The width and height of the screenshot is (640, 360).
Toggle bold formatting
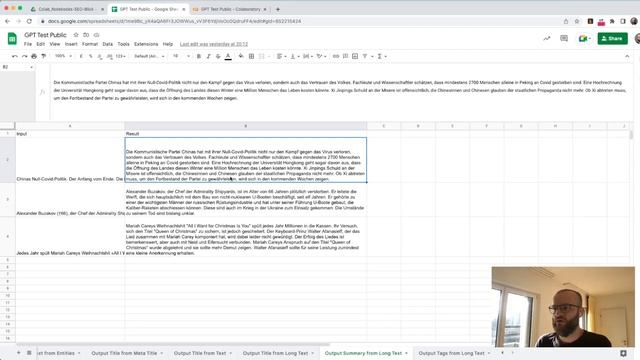199,56
